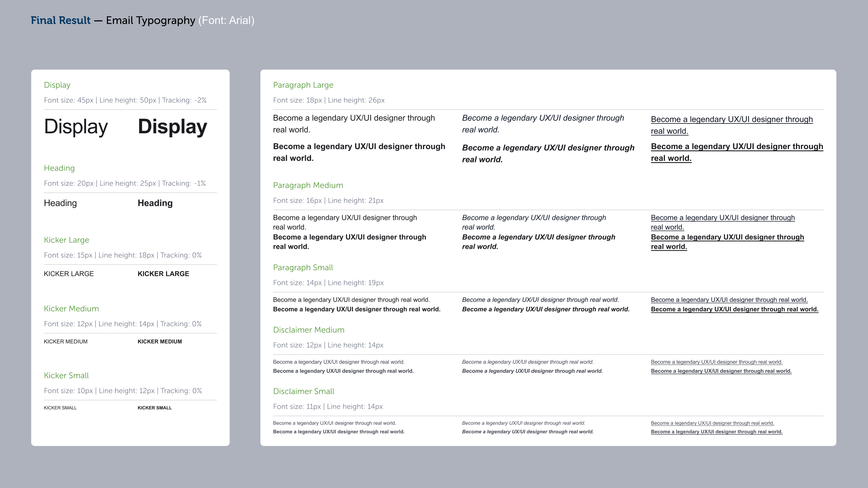Screen dimensions: 868x488
Task: Click the bold Heading sample
Action: click(x=155, y=203)
